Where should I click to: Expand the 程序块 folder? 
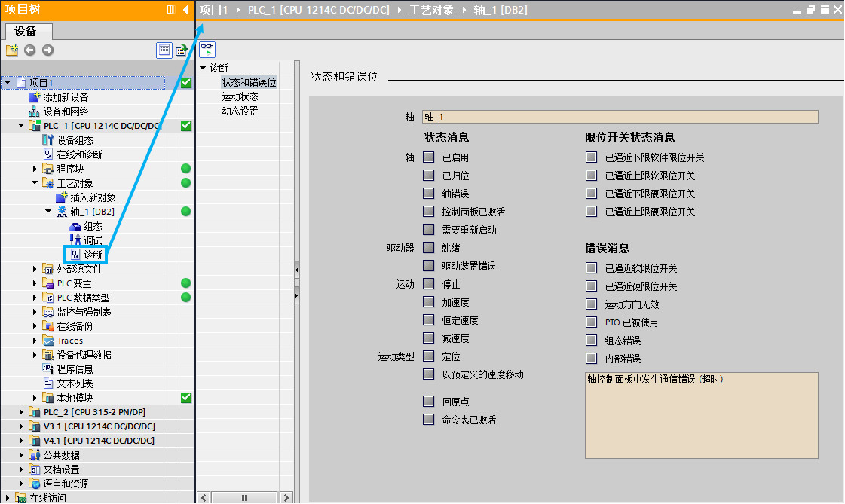35,169
